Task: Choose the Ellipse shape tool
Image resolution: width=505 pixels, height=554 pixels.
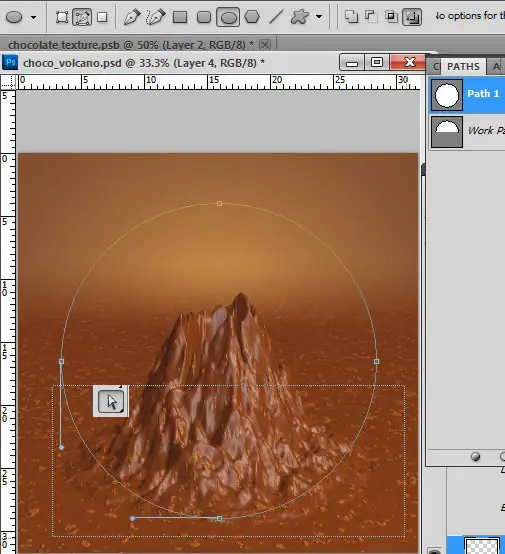Action: pyautogui.click(x=228, y=17)
